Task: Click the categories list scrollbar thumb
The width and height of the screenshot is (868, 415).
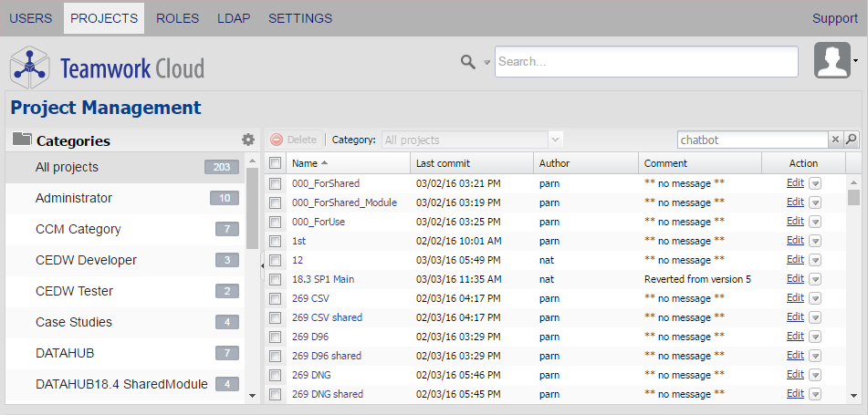Action: coord(253,209)
